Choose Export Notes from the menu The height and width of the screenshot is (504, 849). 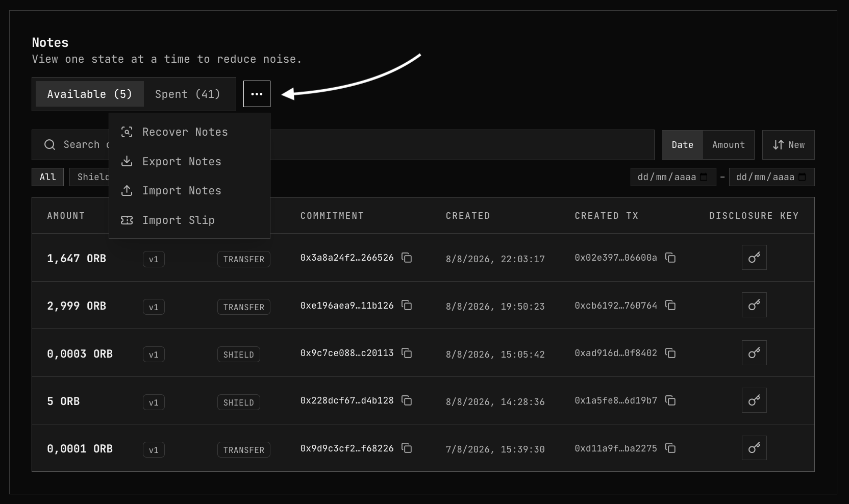(189, 161)
